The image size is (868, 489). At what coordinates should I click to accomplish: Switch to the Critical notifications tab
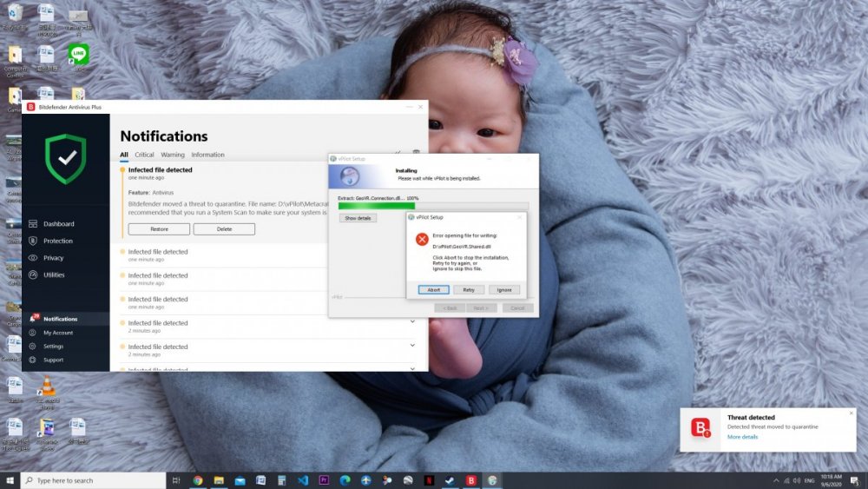pos(144,155)
